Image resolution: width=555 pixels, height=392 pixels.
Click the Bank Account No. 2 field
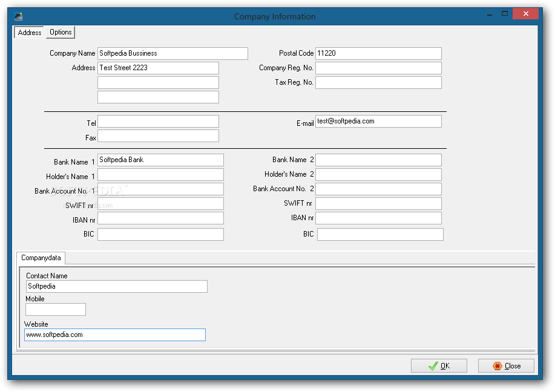pos(378,189)
